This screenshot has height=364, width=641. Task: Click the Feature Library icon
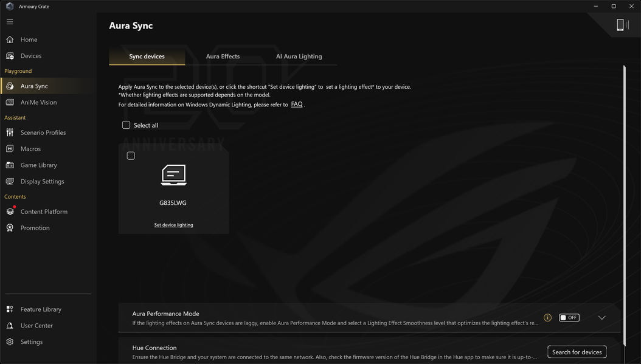tap(10, 309)
